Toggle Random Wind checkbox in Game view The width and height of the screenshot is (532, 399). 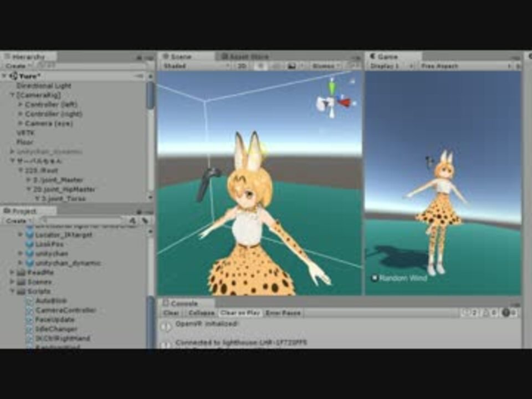374,279
